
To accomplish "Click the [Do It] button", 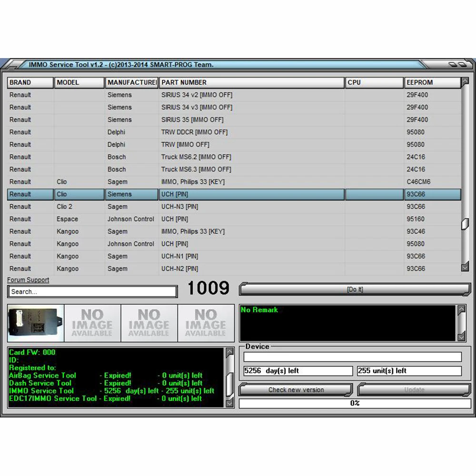I will pyautogui.click(x=355, y=289).
